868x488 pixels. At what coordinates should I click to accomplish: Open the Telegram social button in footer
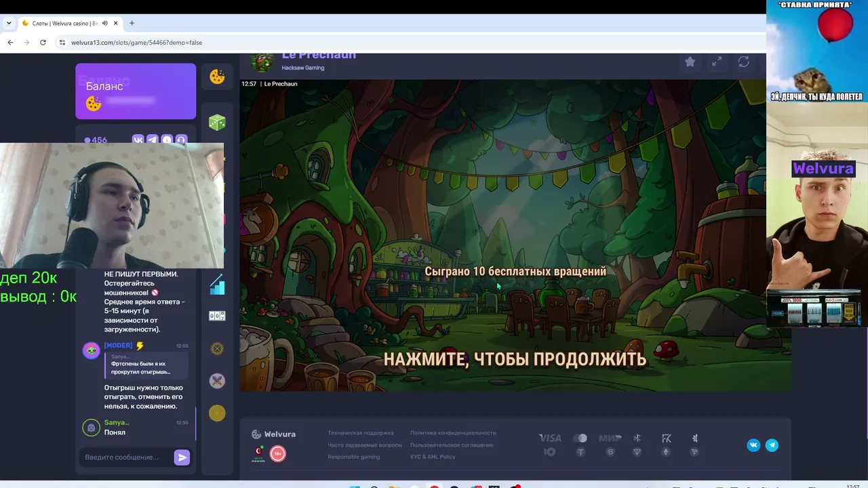tap(772, 445)
